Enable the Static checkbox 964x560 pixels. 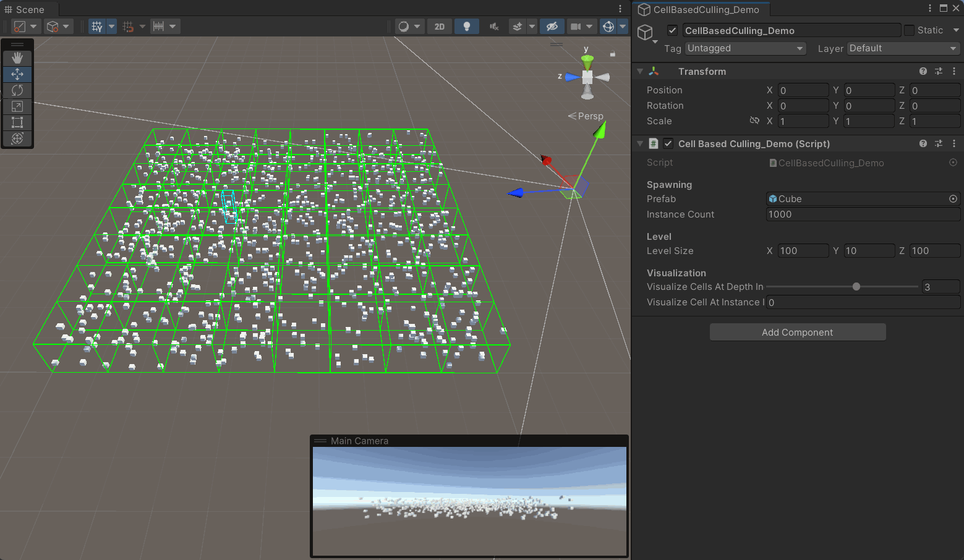coord(909,30)
